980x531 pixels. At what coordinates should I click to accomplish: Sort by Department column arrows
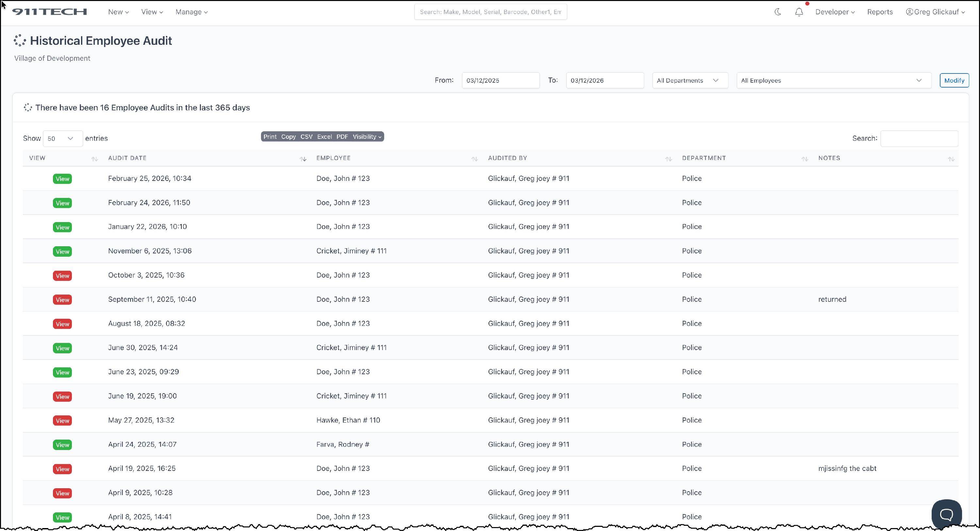(x=805, y=159)
